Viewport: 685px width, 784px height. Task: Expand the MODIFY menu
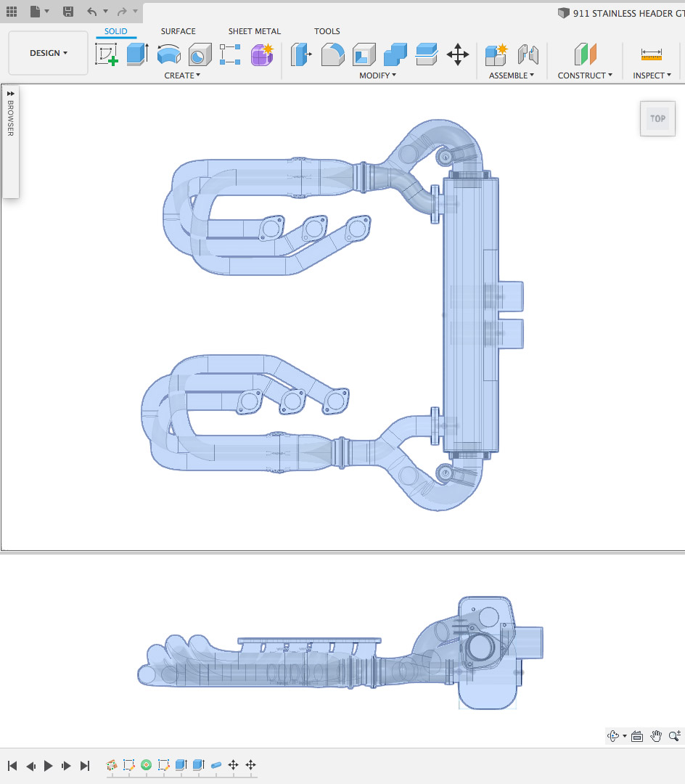tap(378, 75)
